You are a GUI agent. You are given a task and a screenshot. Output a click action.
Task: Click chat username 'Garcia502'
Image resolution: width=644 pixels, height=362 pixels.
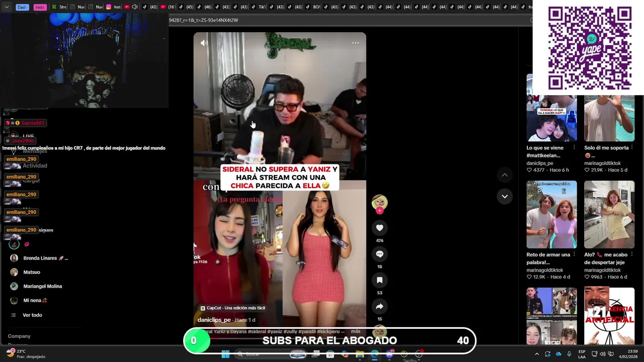click(x=33, y=123)
